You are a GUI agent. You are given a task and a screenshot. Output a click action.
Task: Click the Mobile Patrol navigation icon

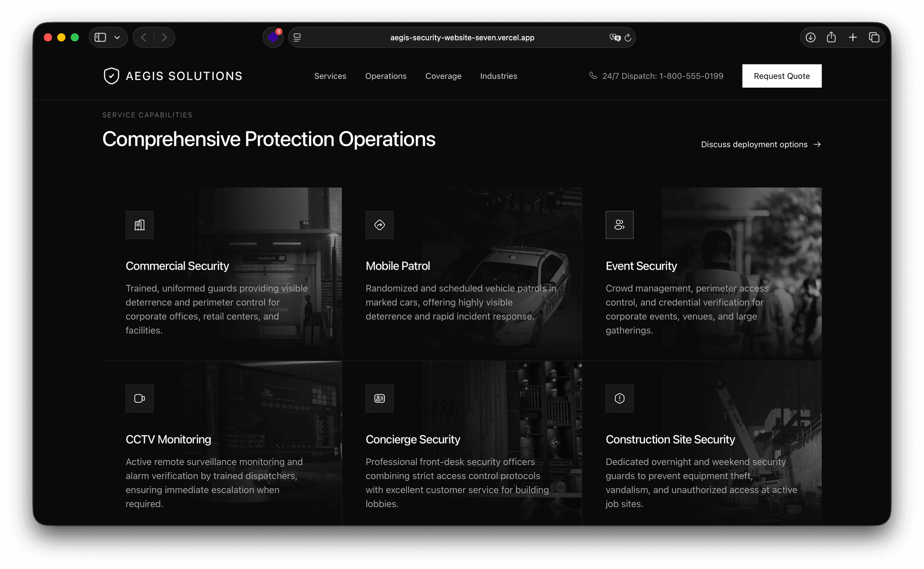[379, 225]
